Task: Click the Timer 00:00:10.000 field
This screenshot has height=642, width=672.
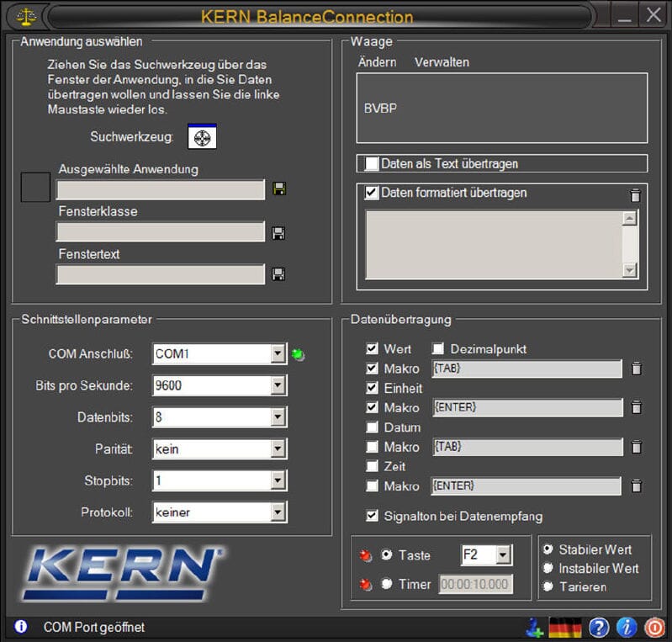Action: [476, 584]
